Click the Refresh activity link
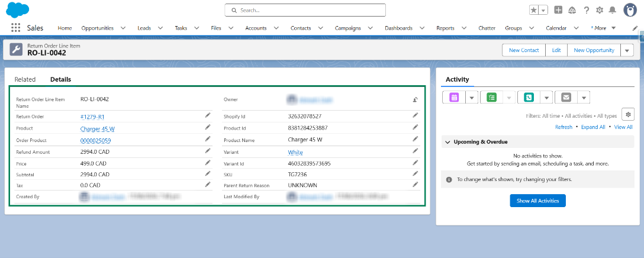This screenshot has height=258, width=644. point(563,127)
